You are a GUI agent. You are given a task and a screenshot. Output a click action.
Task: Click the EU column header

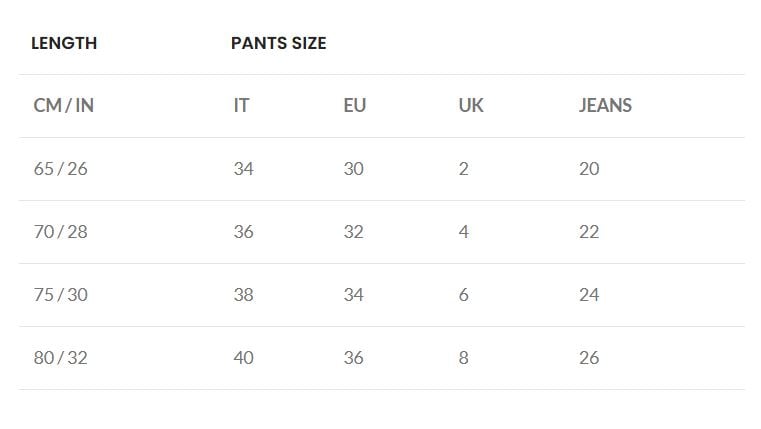tap(355, 105)
